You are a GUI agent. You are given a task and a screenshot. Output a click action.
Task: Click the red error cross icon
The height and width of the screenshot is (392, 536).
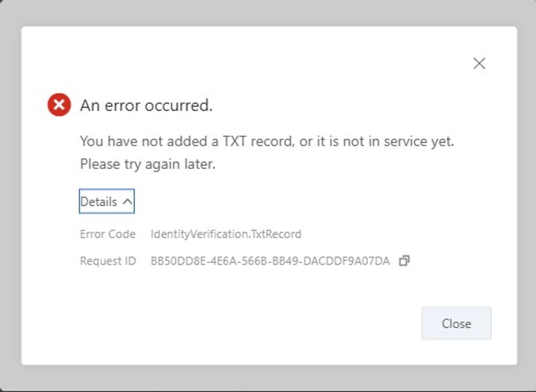59,105
